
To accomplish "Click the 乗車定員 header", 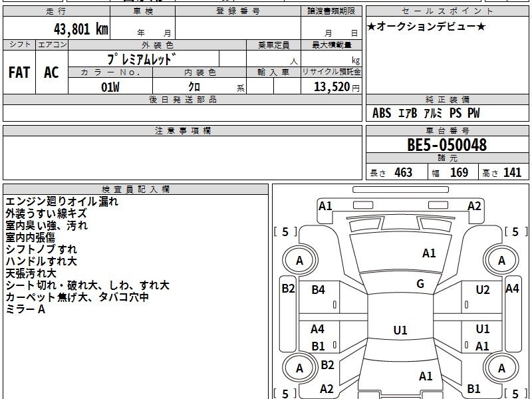I will click(x=273, y=45).
